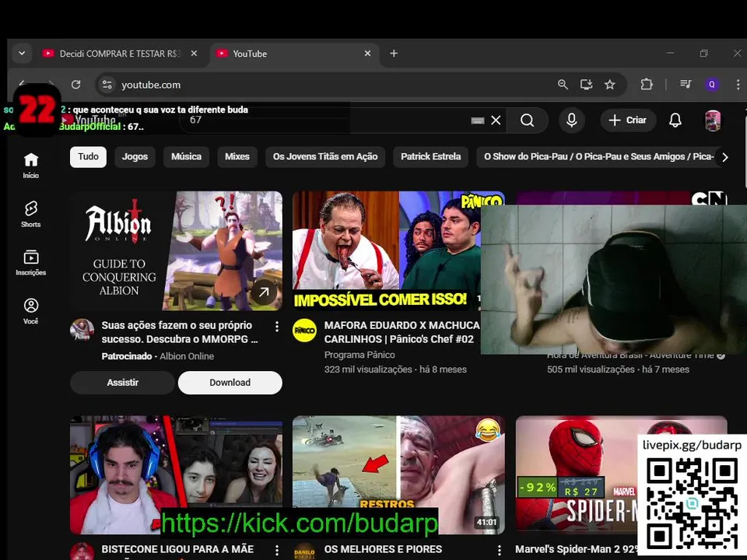Select the Tudo filter chip
The image size is (747, 560).
88,156
